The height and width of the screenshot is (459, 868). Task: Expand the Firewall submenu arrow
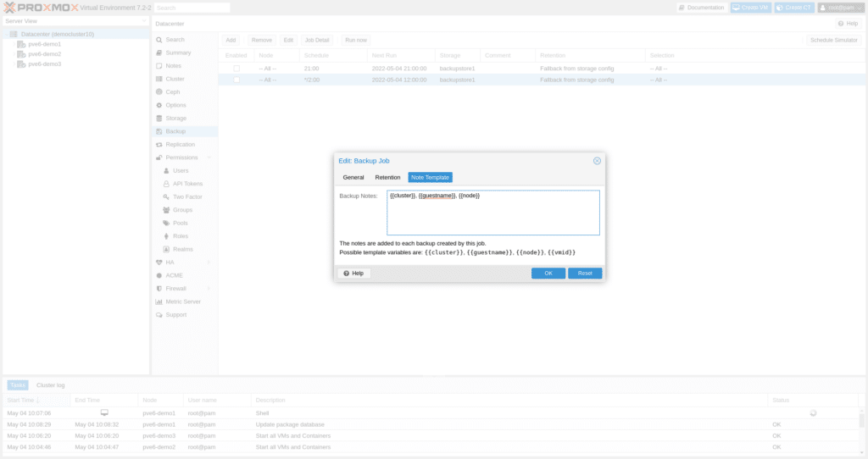coord(209,289)
